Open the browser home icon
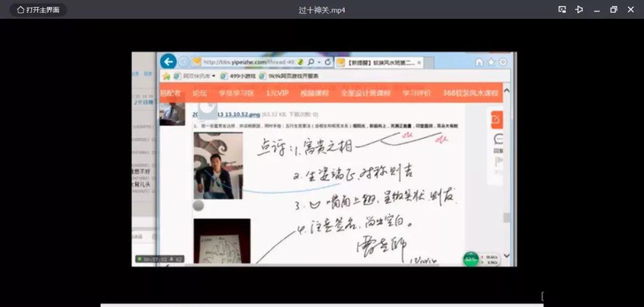The width and height of the screenshot is (644, 307). click(479, 62)
